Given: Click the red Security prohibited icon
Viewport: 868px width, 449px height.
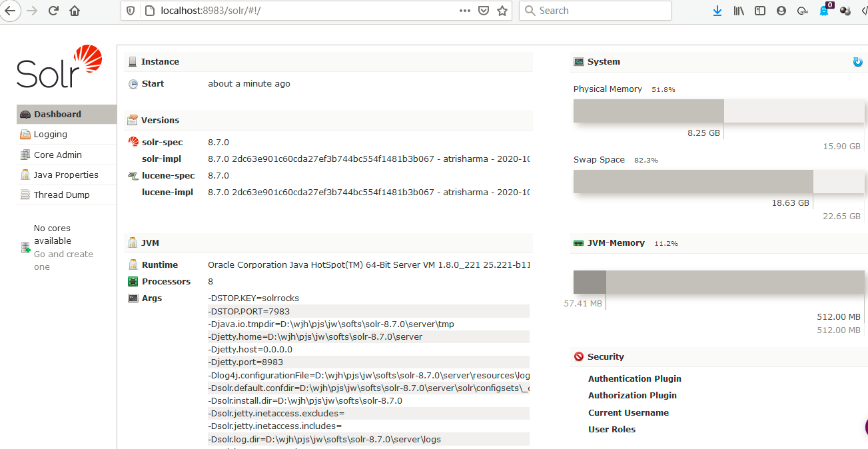Looking at the screenshot, I should click(x=578, y=356).
